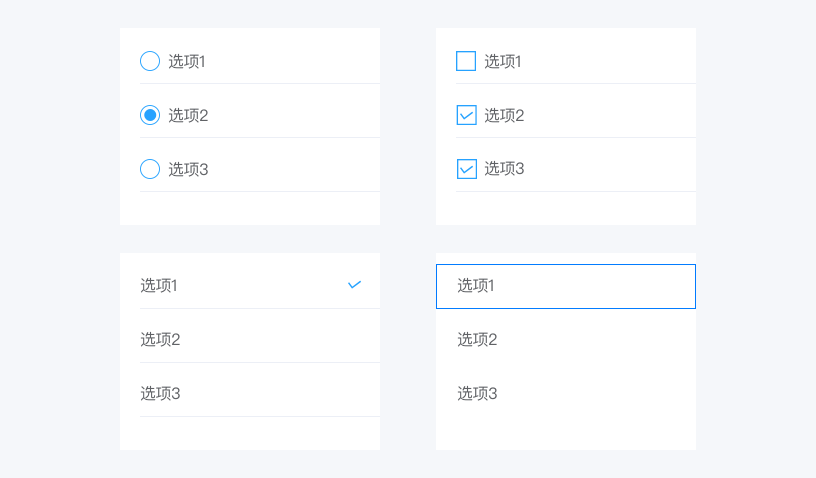The height and width of the screenshot is (478, 816).
Task: Check the empty 选项1 checkbox
Action: tap(466, 61)
